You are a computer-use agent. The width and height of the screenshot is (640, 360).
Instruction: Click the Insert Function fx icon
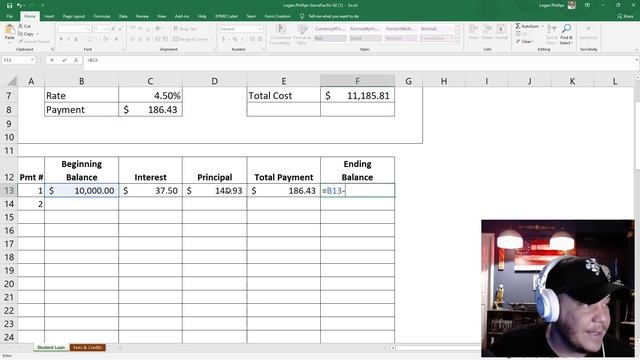tap(76, 60)
